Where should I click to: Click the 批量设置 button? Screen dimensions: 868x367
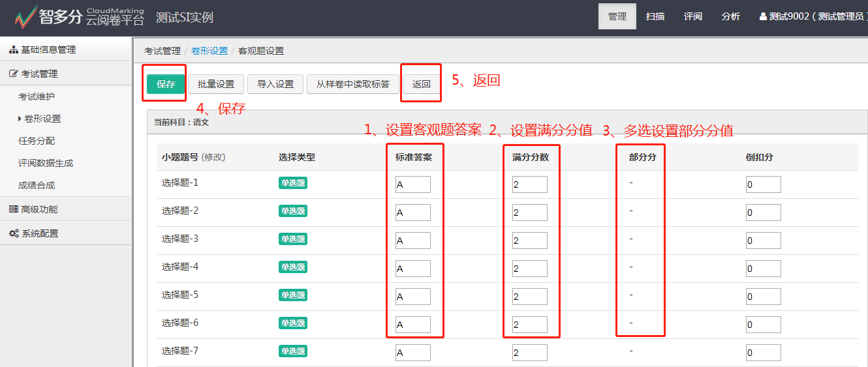tap(216, 84)
